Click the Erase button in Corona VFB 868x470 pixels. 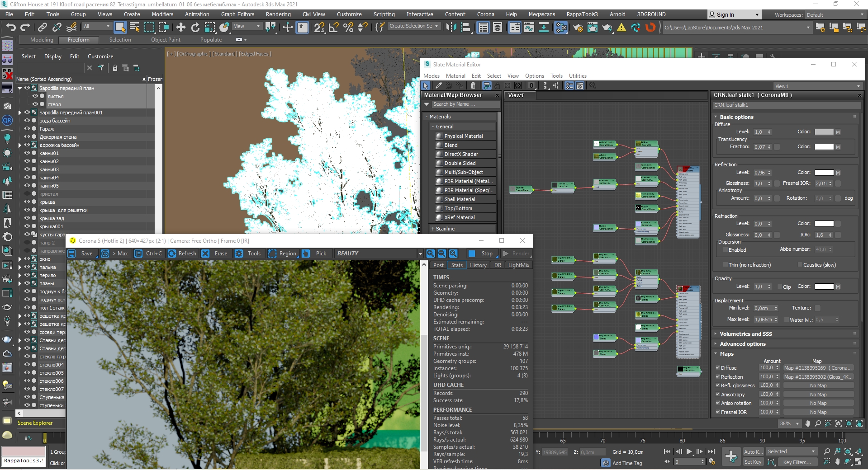(x=215, y=254)
